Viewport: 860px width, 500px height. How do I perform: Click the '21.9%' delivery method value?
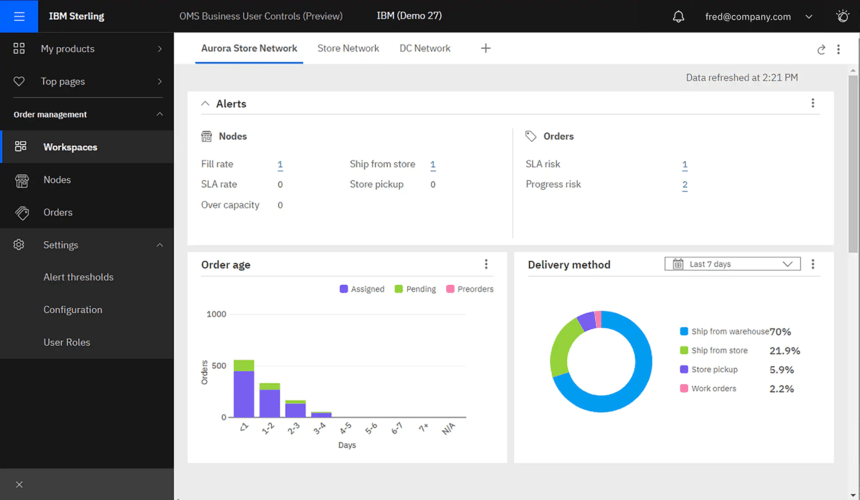785,351
